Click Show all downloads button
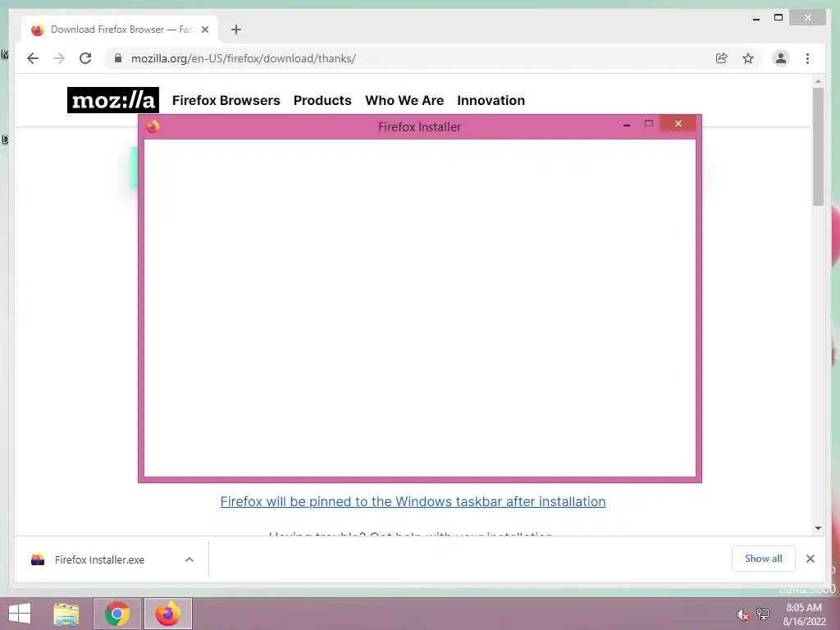Viewport: 840px width, 630px height. [764, 559]
